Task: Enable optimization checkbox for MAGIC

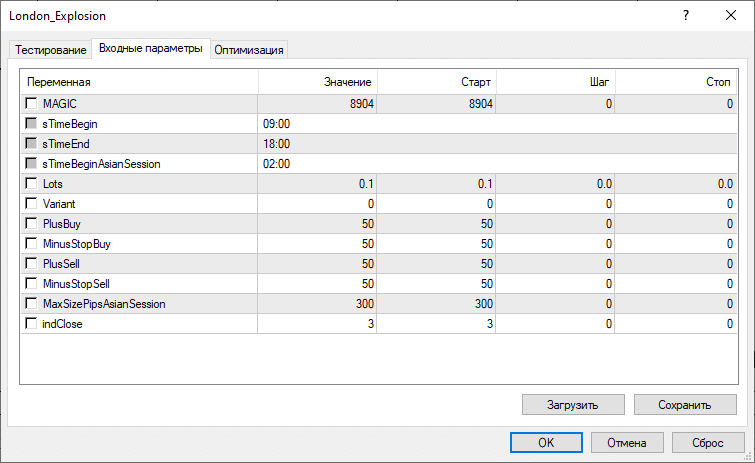Action: [x=32, y=104]
